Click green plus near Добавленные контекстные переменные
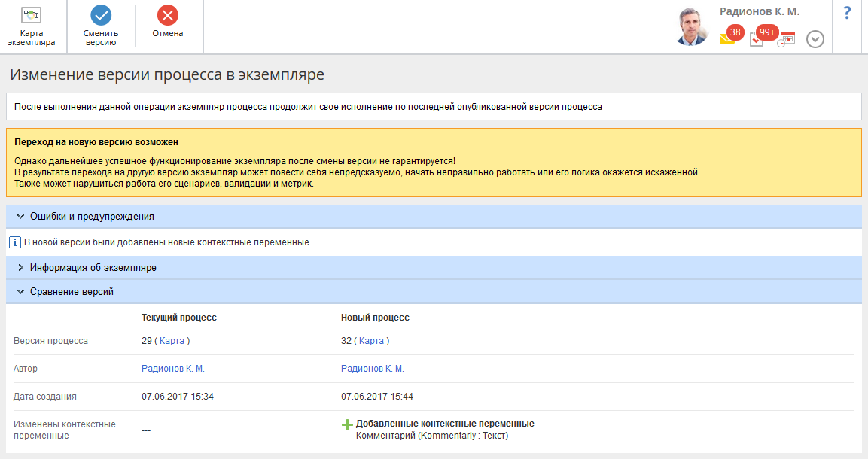The width and height of the screenshot is (868, 459). pyautogui.click(x=347, y=424)
